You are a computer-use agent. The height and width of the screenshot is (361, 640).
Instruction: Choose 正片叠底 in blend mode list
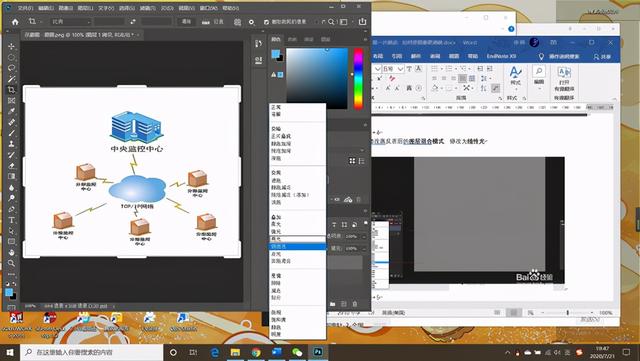point(281,136)
